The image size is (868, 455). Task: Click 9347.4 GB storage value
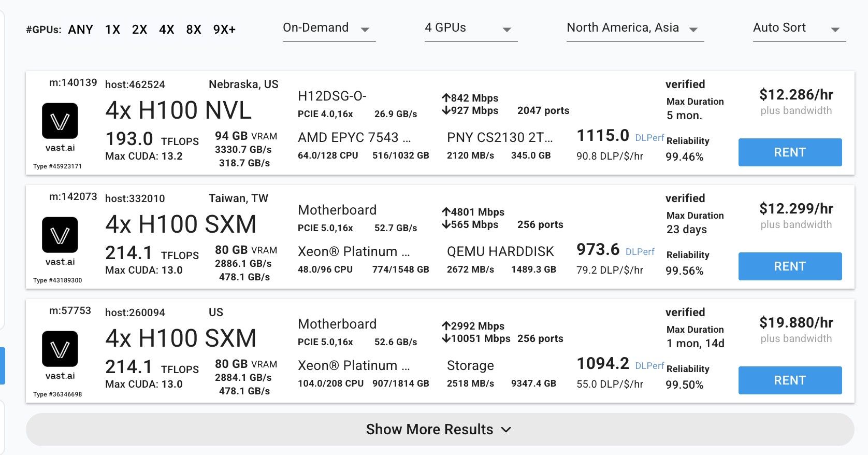click(533, 383)
